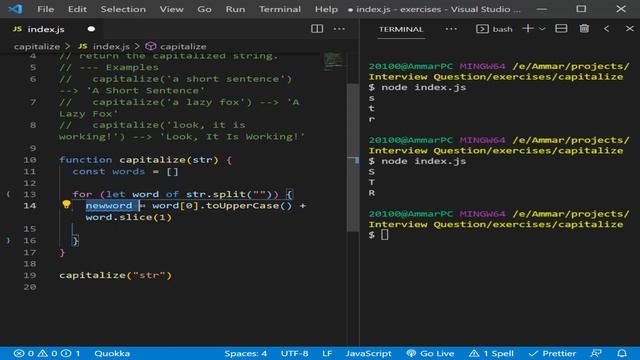The height and width of the screenshot is (360, 640).
Task: Open the Selection menu
Action: click(x=123, y=9)
